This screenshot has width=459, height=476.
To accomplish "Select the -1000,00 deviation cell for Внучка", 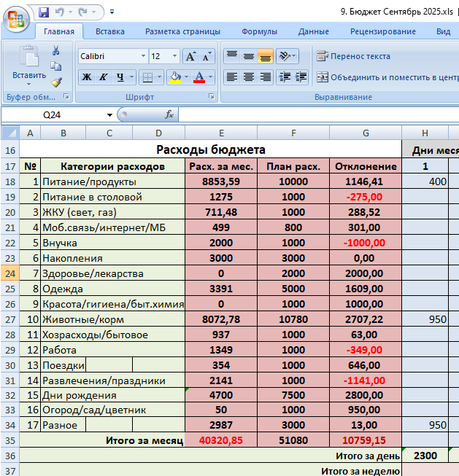I will tap(366, 243).
